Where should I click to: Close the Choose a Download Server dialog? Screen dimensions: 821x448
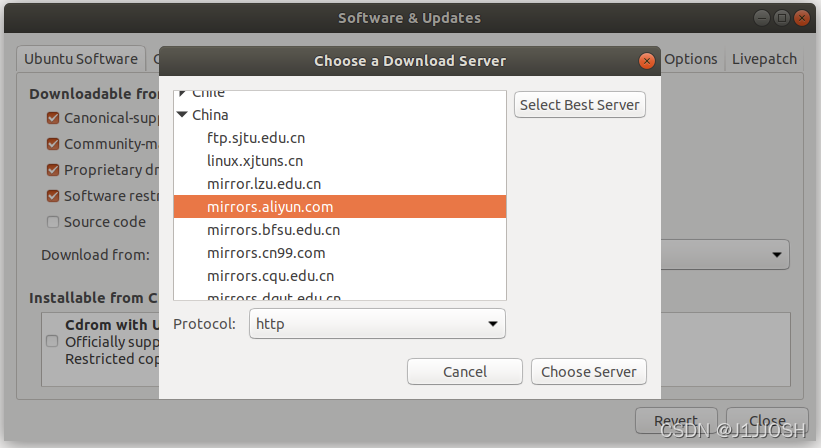pos(647,61)
